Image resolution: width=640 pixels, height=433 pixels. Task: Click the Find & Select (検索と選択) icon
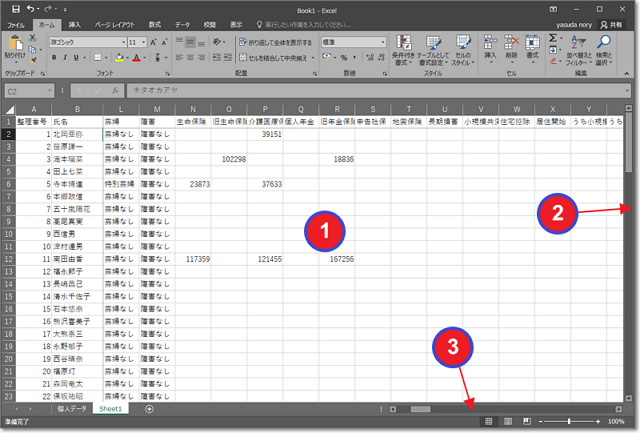pos(604,48)
